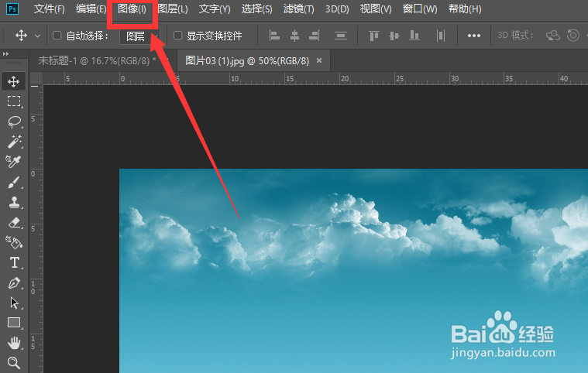
Task: Select the Zoom tool
Action: click(x=14, y=362)
